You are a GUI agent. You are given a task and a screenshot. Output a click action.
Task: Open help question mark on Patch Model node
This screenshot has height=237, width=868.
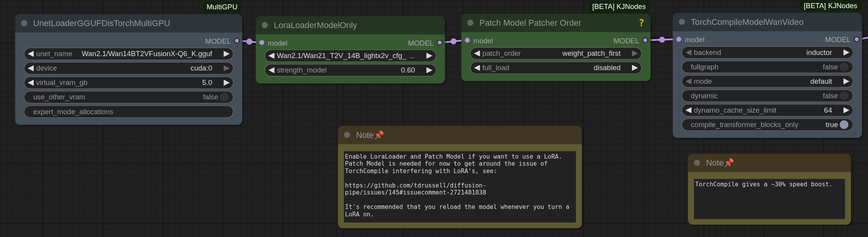[641, 23]
